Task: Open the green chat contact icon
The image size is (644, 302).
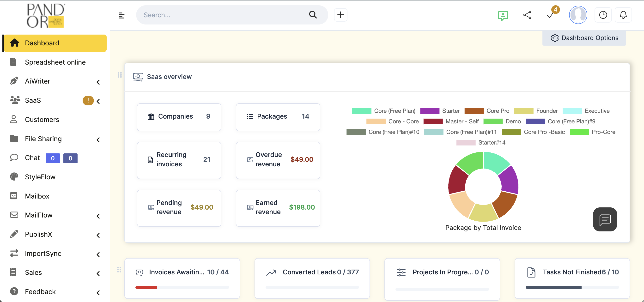Action: pos(503,16)
